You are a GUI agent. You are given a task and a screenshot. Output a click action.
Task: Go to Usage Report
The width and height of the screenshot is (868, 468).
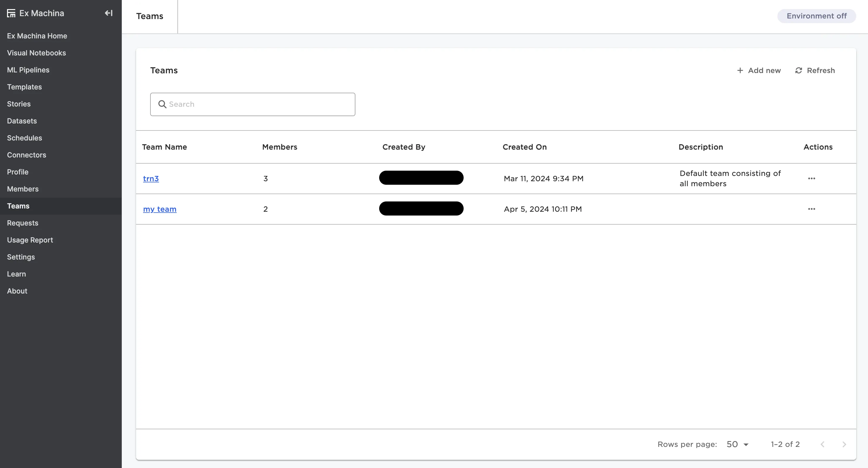(30, 240)
